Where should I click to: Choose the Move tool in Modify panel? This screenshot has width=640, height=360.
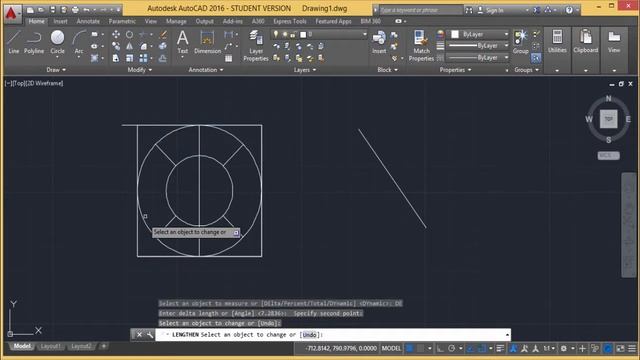coord(116,34)
